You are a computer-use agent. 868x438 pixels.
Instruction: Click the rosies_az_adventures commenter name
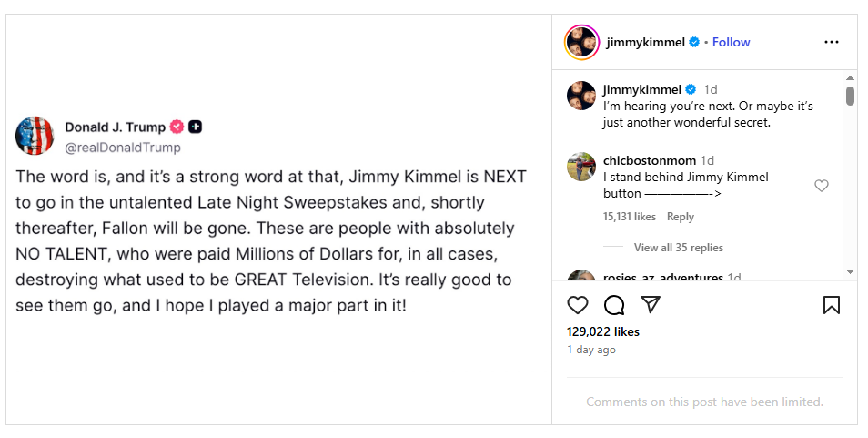[663, 277]
